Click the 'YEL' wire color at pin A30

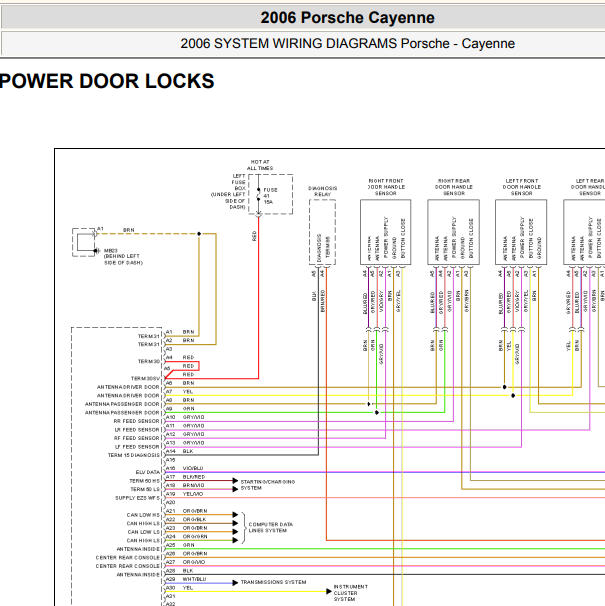(x=187, y=588)
